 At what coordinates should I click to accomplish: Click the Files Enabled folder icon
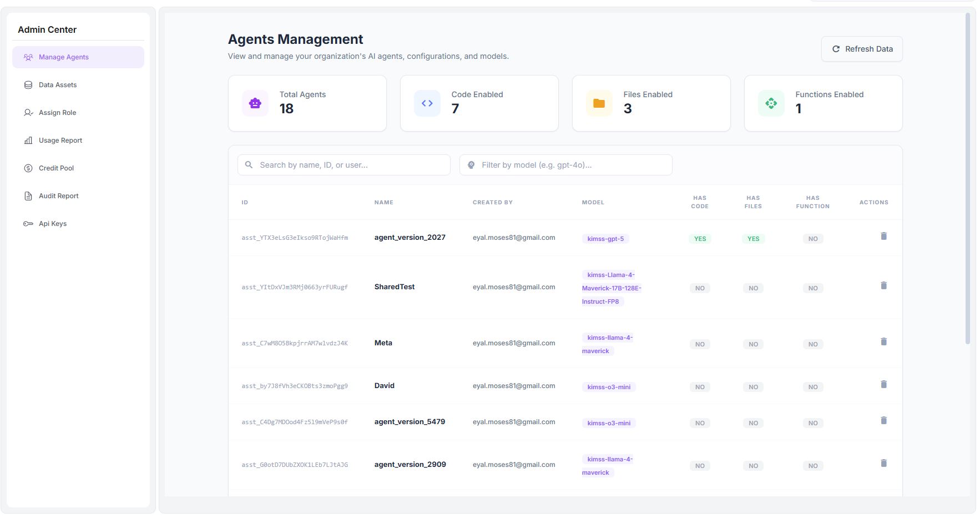tap(598, 103)
